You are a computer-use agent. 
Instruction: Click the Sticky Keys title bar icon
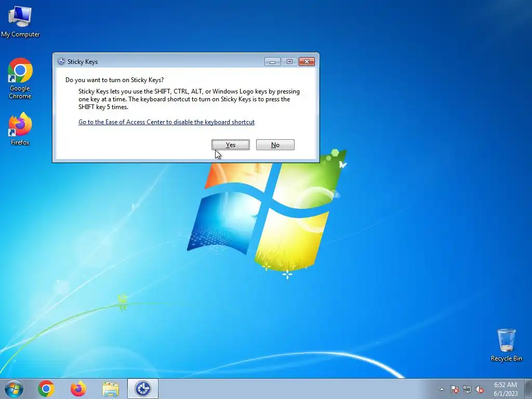tap(61, 61)
